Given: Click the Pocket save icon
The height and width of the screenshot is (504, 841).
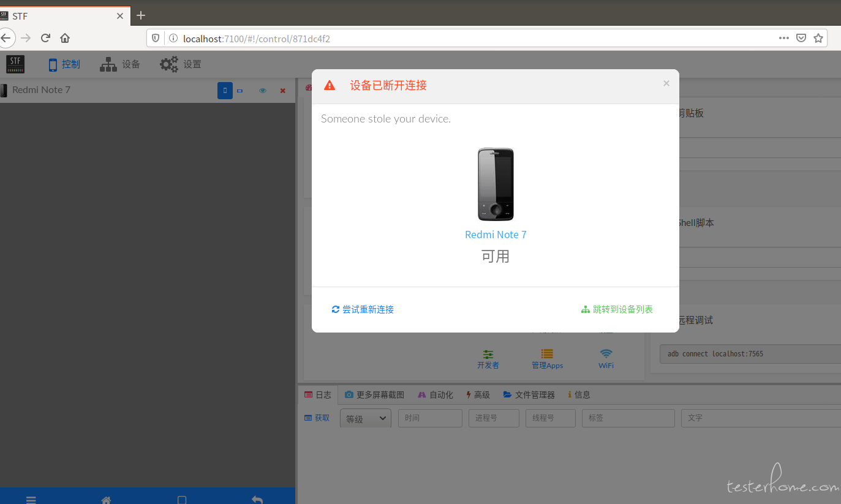Looking at the screenshot, I should pyautogui.click(x=801, y=38).
